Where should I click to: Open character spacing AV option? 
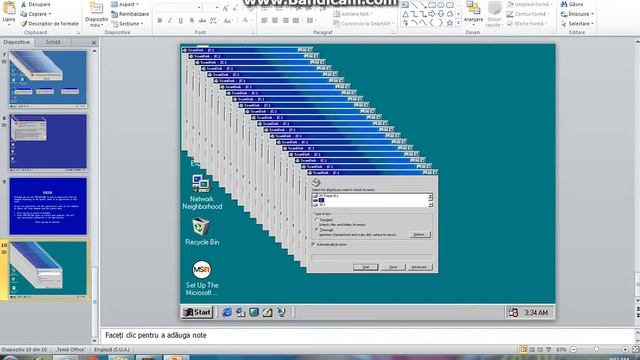213,20
